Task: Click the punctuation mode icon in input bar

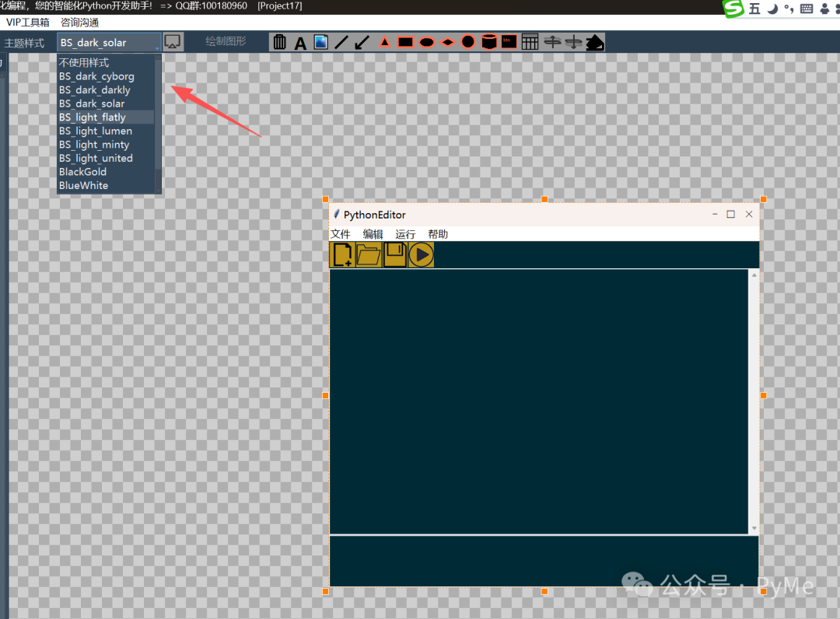Action: pos(789,9)
